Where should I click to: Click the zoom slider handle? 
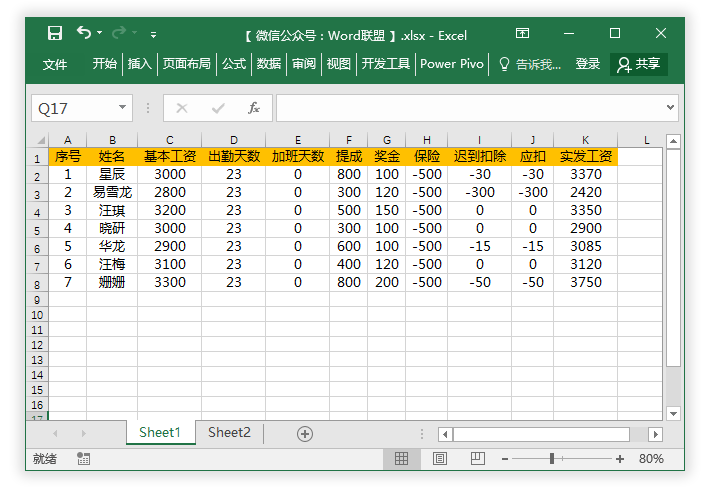552,458
